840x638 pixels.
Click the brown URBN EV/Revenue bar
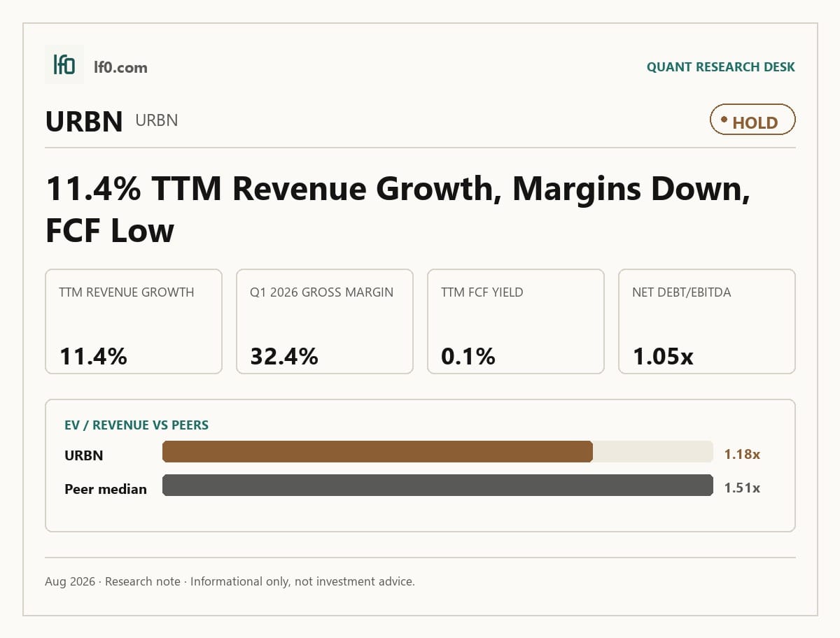[377, 452]
